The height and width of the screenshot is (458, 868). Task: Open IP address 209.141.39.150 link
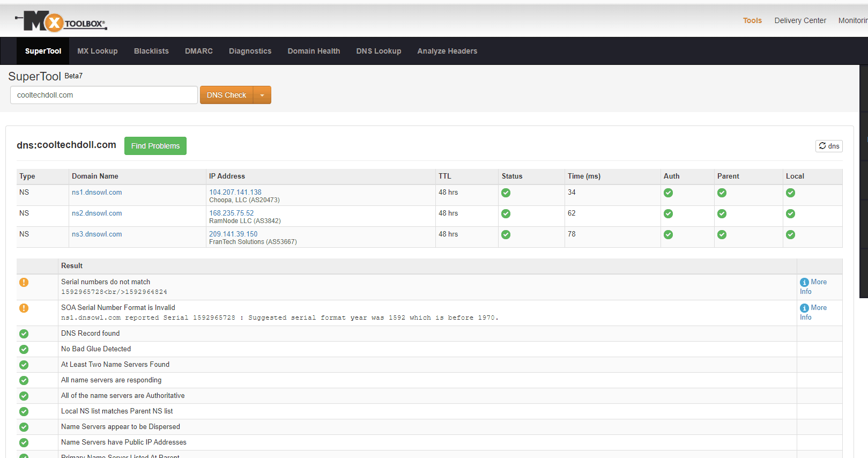pyautogui.click(x=233, y=234)
